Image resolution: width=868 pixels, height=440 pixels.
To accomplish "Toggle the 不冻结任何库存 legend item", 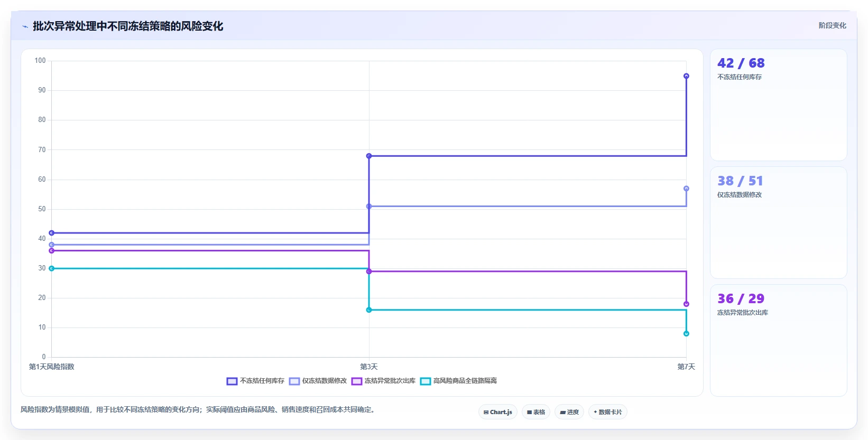I will coord(255,381).
